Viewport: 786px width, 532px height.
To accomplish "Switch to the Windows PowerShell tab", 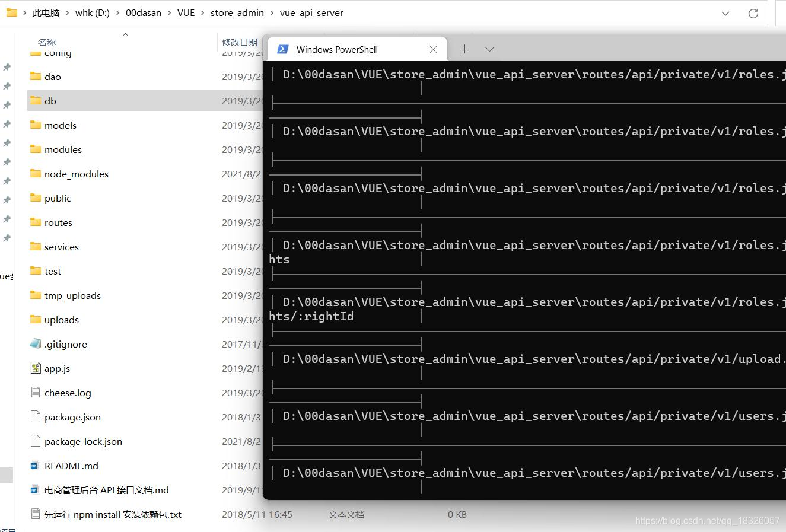I will pos(358,49).
